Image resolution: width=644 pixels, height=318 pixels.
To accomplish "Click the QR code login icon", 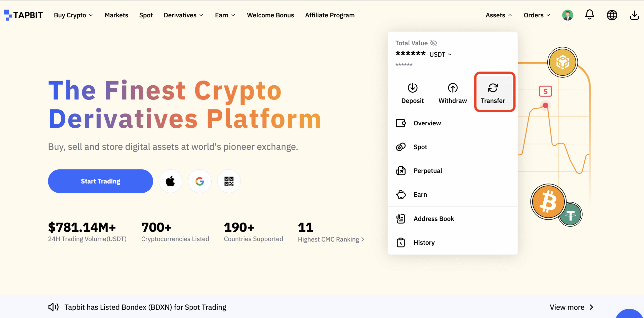I will [229, 181].
